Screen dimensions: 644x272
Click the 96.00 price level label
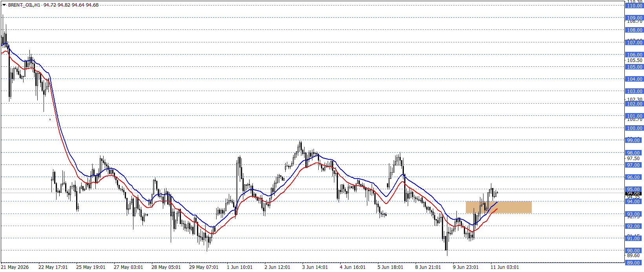(x=634, y=177)
